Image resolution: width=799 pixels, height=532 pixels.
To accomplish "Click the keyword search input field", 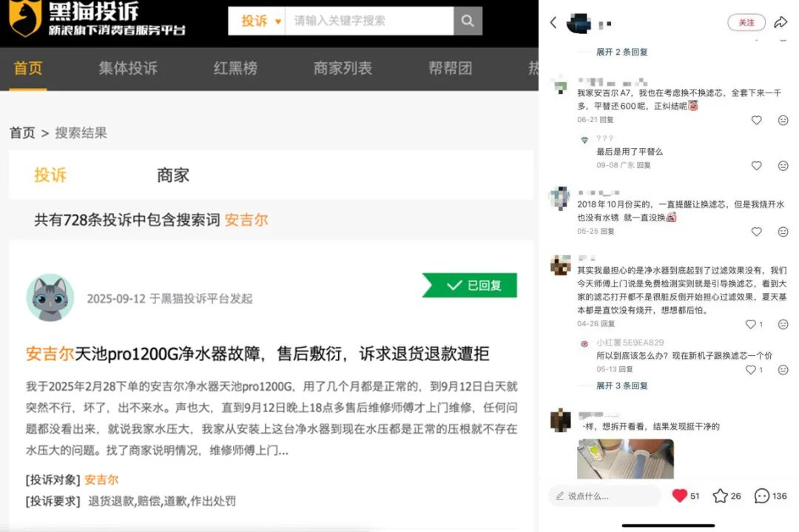I will (369, 21).
